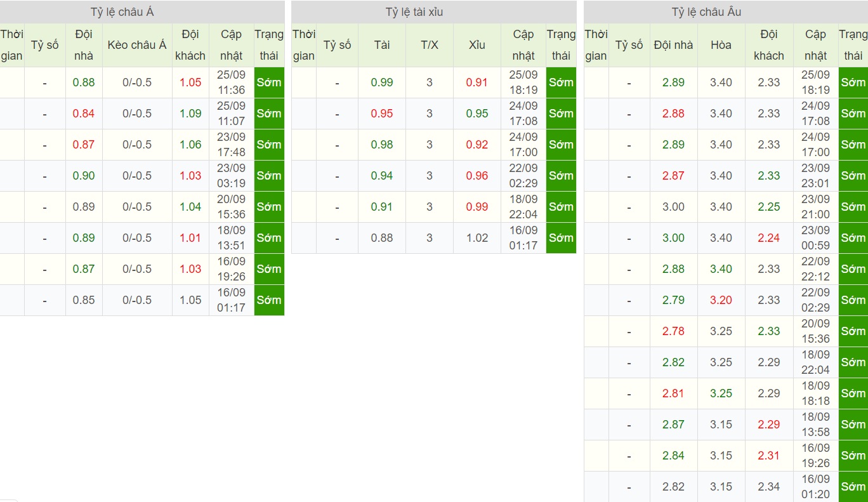Viewport: 868px width, 502px height.
Task: Select Tài odds 0.94
Action: 382,176
